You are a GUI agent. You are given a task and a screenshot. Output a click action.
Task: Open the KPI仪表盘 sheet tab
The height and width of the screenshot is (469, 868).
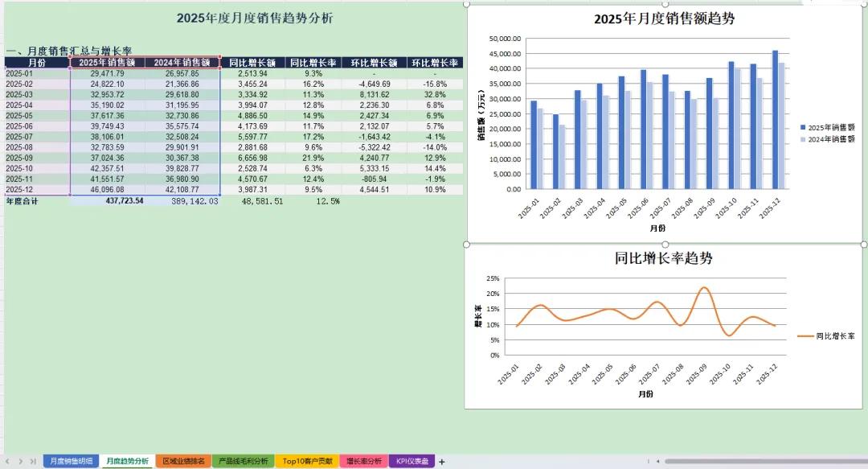coord(411,461)
